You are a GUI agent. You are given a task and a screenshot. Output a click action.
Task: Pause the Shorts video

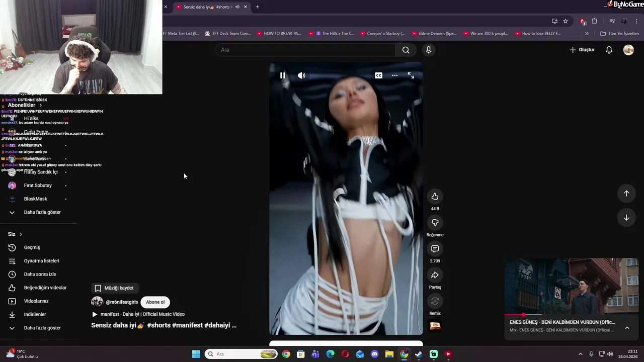point(283,75)
